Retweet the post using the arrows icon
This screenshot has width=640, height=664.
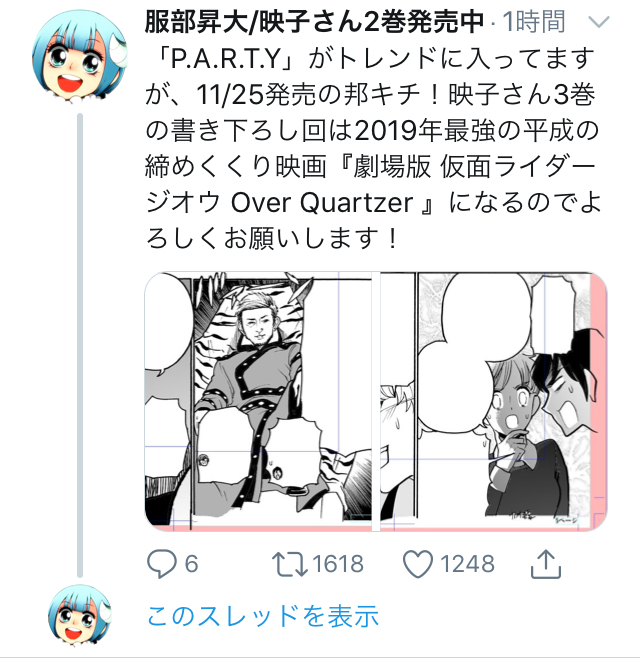290,564
